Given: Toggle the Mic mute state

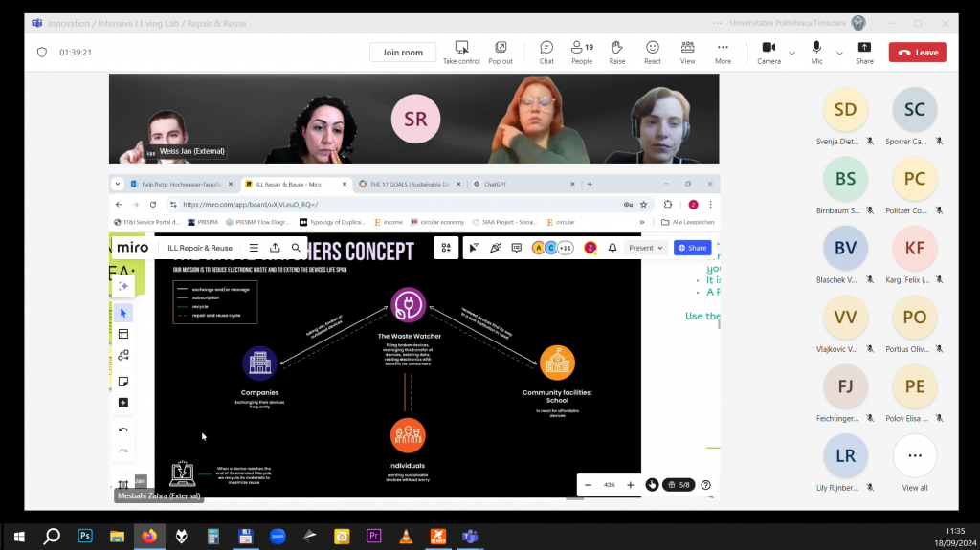Looking at the screenshot, I should (x=816, y=53).
